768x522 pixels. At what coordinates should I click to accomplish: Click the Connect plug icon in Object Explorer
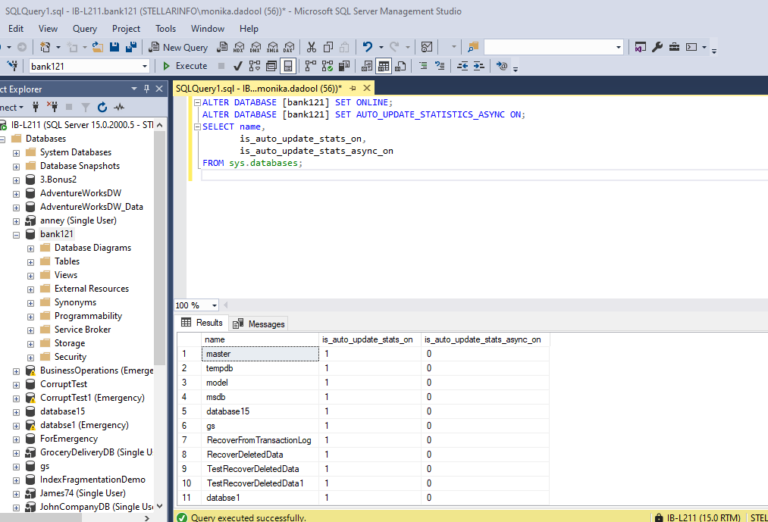35,107
